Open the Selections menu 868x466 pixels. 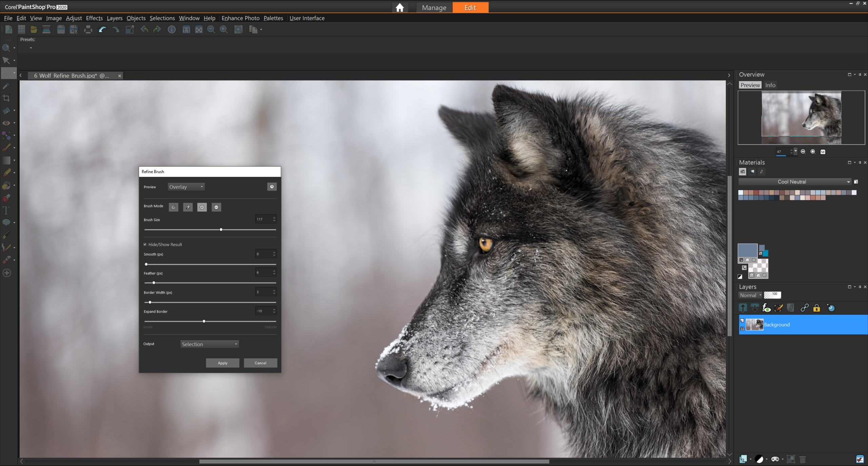(x=162, y=18)
